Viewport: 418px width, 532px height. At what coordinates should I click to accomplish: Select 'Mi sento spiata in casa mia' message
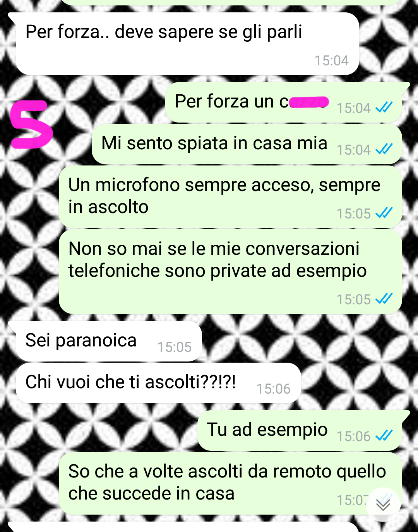[247, 144]
